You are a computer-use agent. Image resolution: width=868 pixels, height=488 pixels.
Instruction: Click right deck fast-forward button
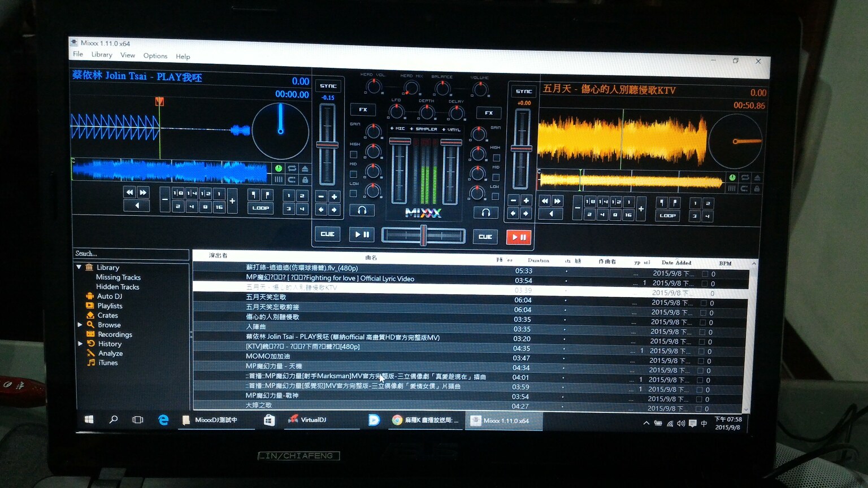(x=558, y=201)
